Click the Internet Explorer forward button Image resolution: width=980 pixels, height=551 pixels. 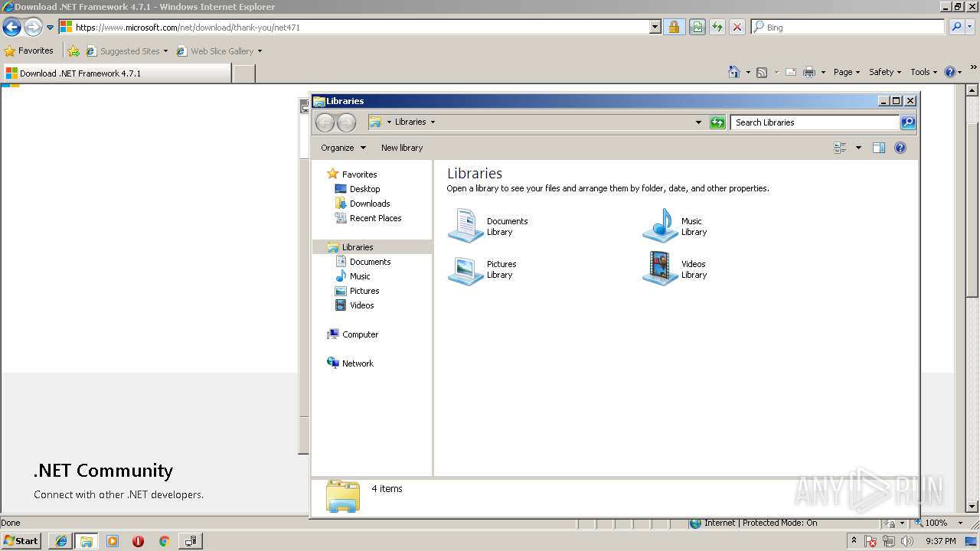(33, 28)
